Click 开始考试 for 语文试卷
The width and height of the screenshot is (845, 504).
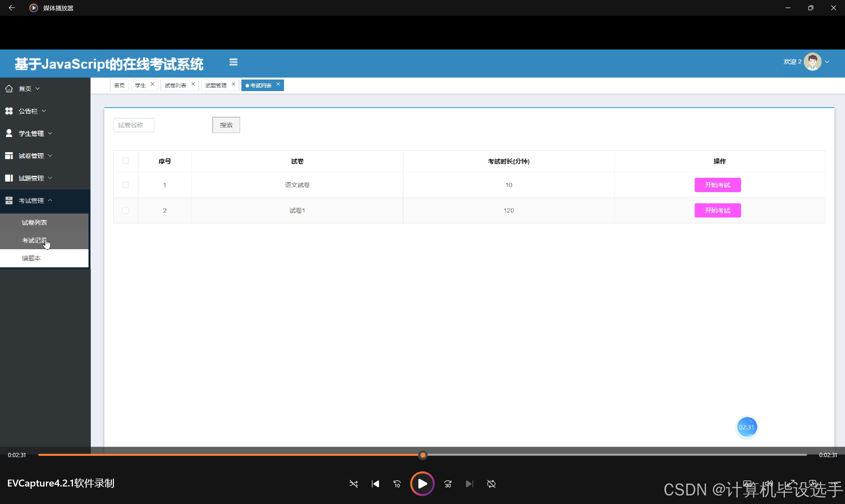tap(717, 185)
